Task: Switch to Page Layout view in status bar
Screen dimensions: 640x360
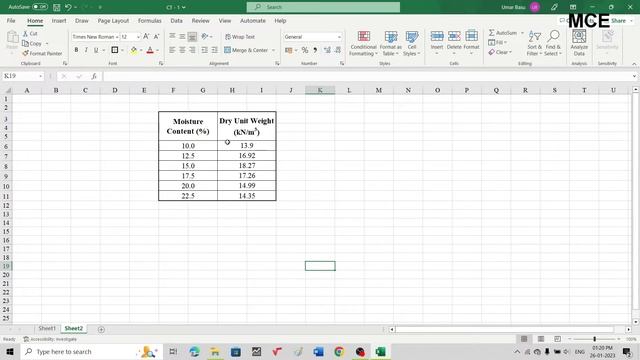Action: 541,339
